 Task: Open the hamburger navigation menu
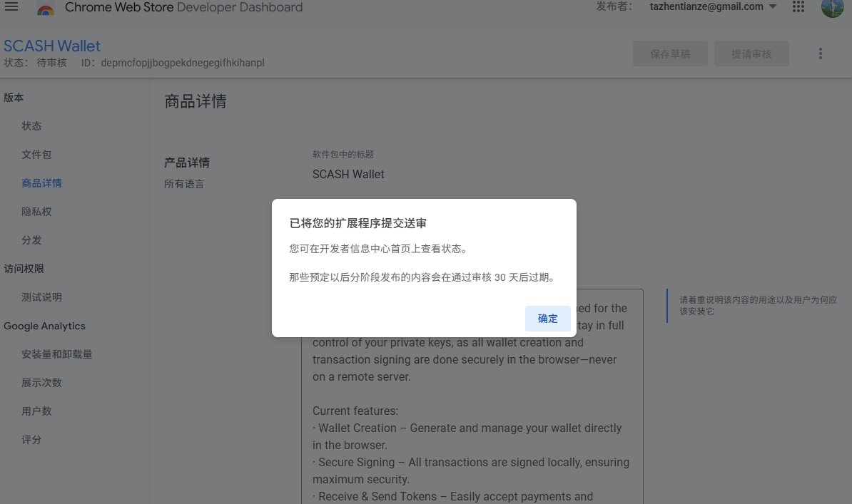pyautogui.click(x=11, y=6)
